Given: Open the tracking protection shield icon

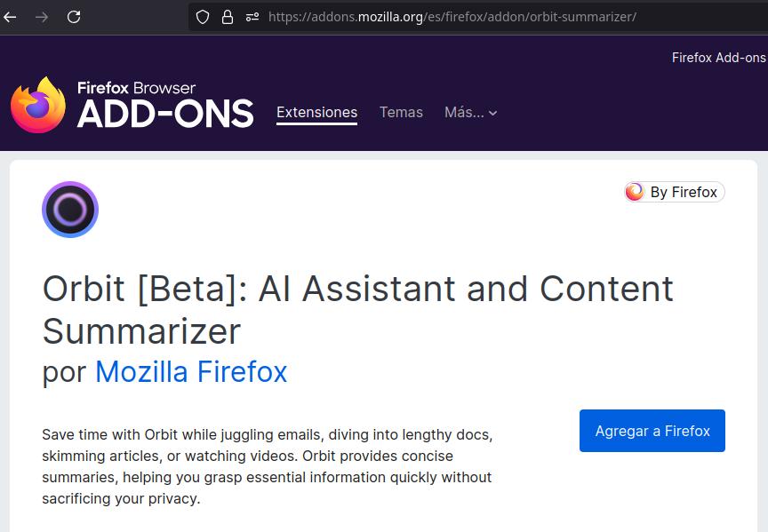Looking at the screenshot, I should pos(203,17).
